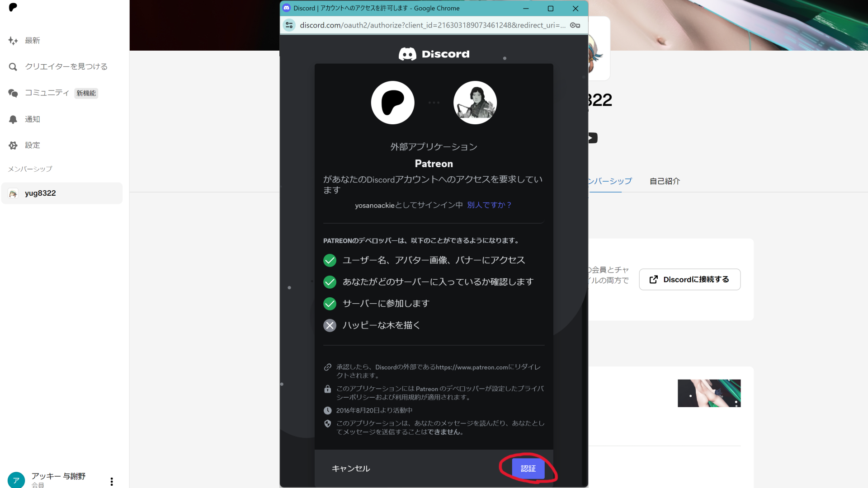
Task: Click the password key icon in the address bar
Action: 575,25
